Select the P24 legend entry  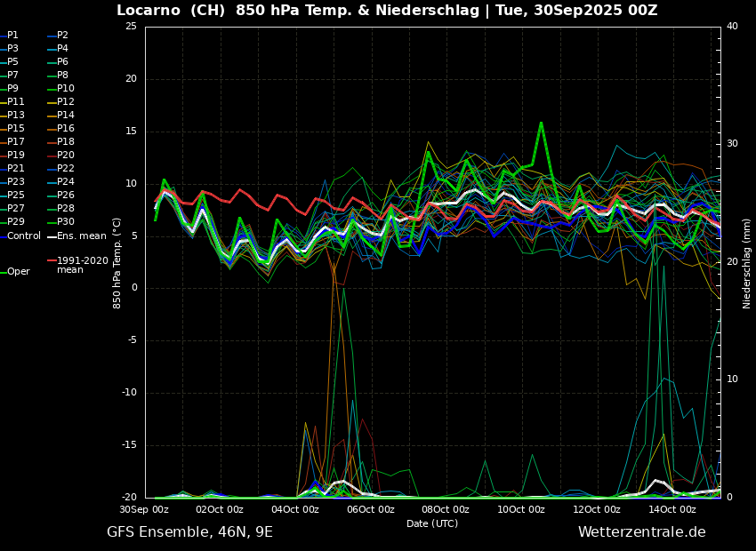pos(66,182)
